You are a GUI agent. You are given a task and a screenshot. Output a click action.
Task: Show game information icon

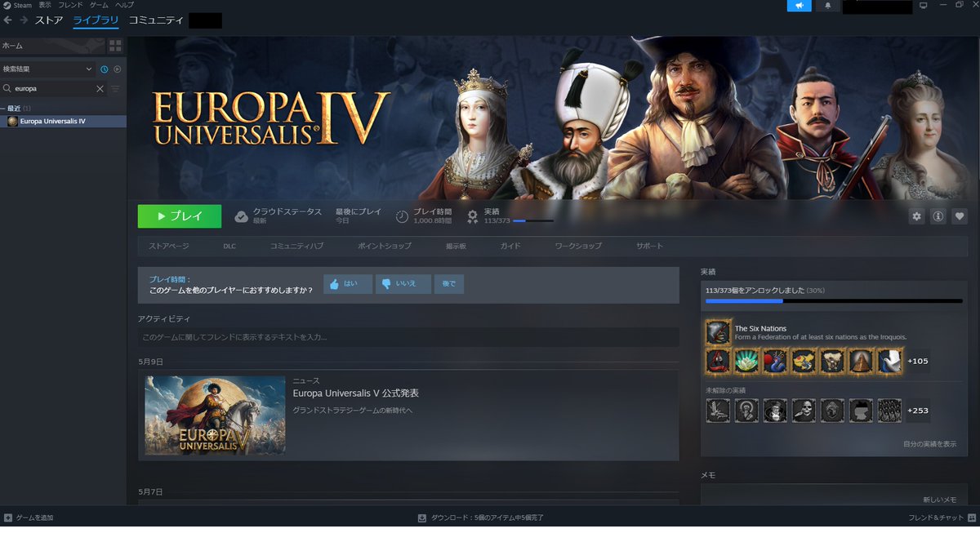coord(938,216)
